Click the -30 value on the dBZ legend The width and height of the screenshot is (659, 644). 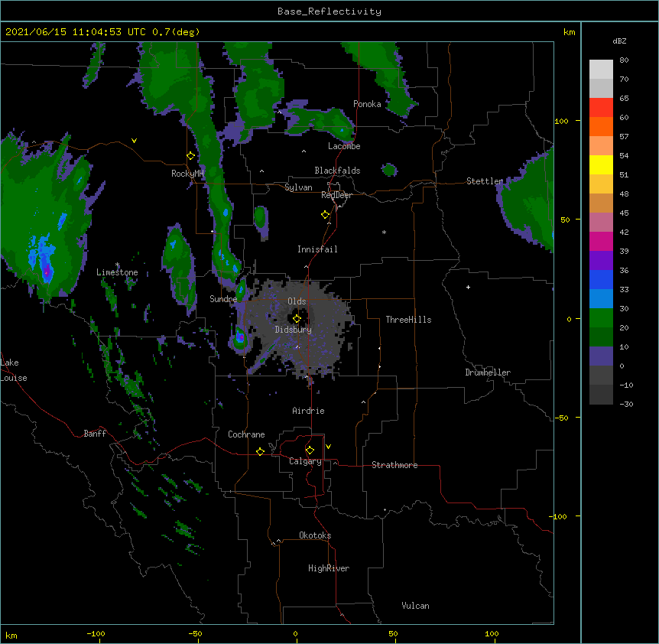[x=626, y=404]
